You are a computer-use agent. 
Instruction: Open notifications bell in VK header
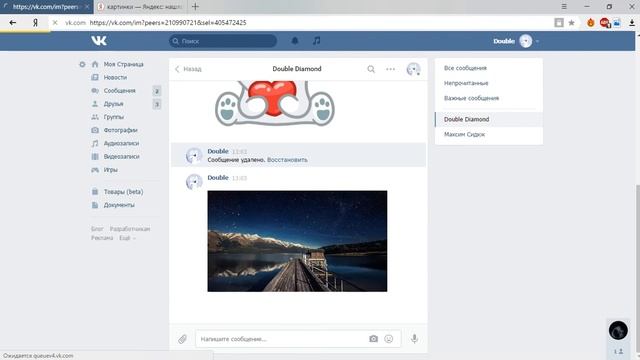[x=295, y=40]
